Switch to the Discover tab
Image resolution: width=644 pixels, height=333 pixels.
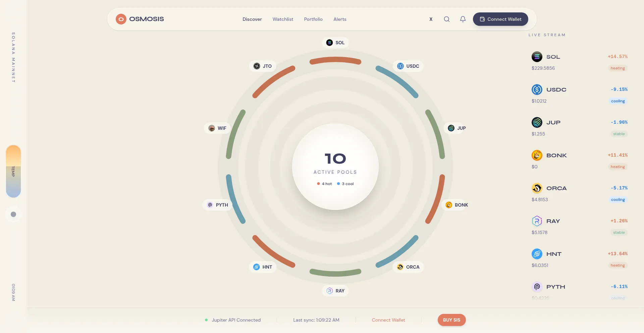click(x=252, y=19)
